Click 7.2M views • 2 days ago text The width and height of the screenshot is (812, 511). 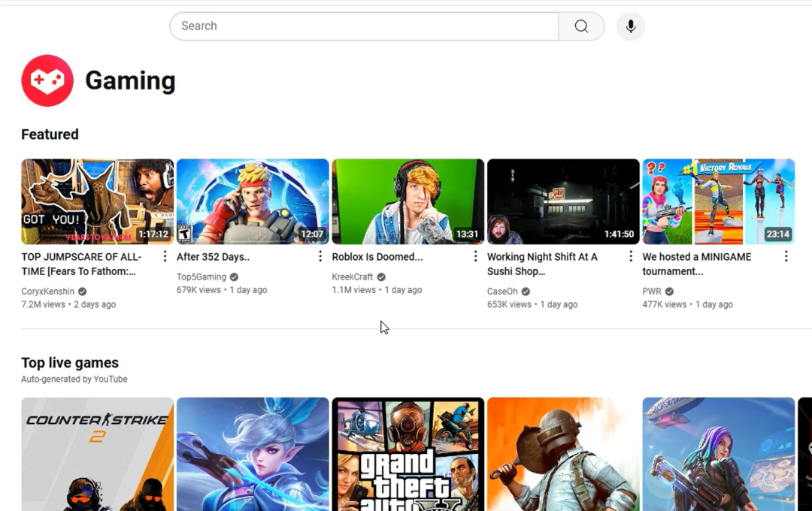(68, 304)
